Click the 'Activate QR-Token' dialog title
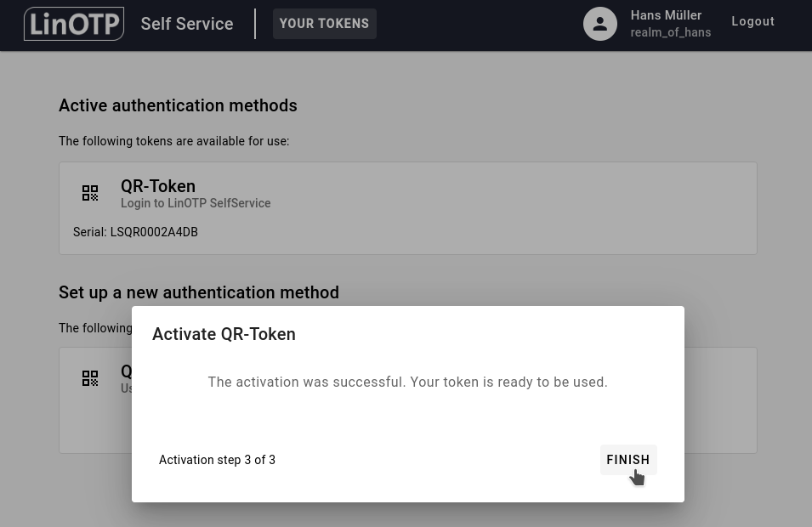The image size is (812, 527). pyautogui.click(x=224, y=334)
